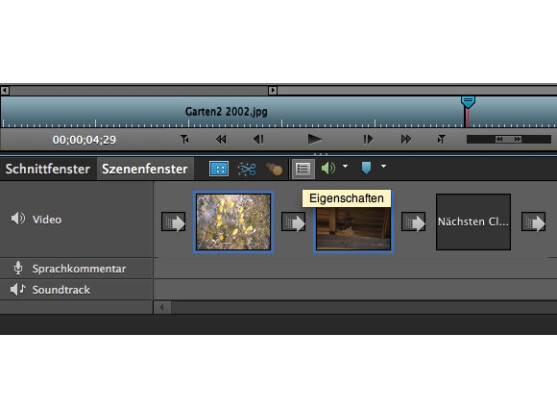Switch to the Szenenfenster tab
This screenshot has width=557, height=418.
(x=145, y=169)
